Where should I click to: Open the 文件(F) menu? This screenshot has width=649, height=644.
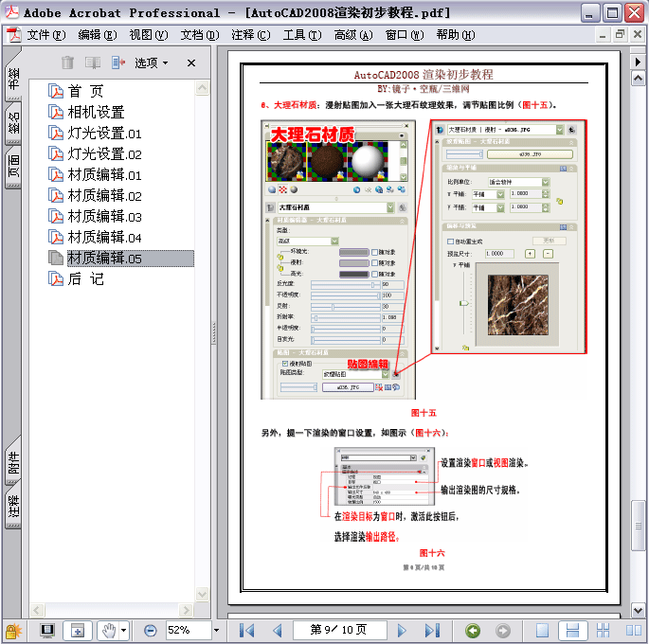pos(46,35)
